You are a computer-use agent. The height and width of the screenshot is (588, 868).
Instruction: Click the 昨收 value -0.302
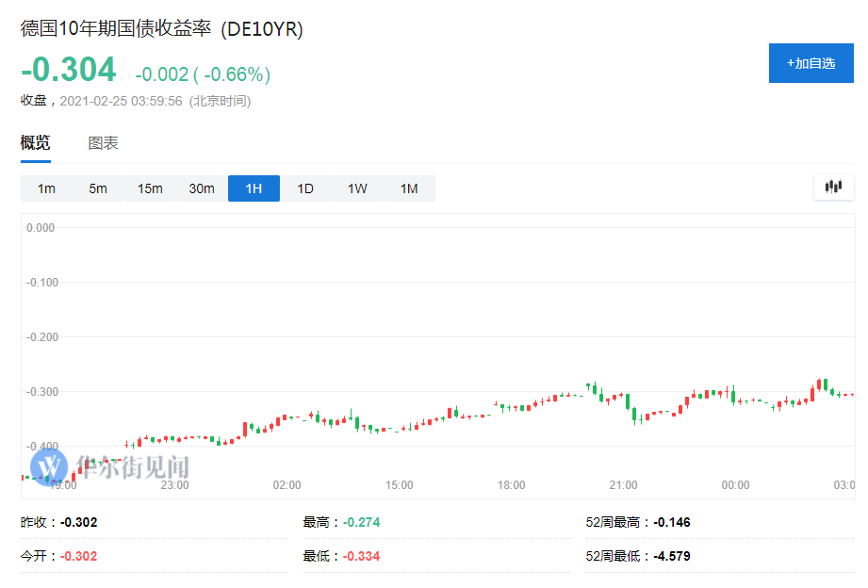79,522
